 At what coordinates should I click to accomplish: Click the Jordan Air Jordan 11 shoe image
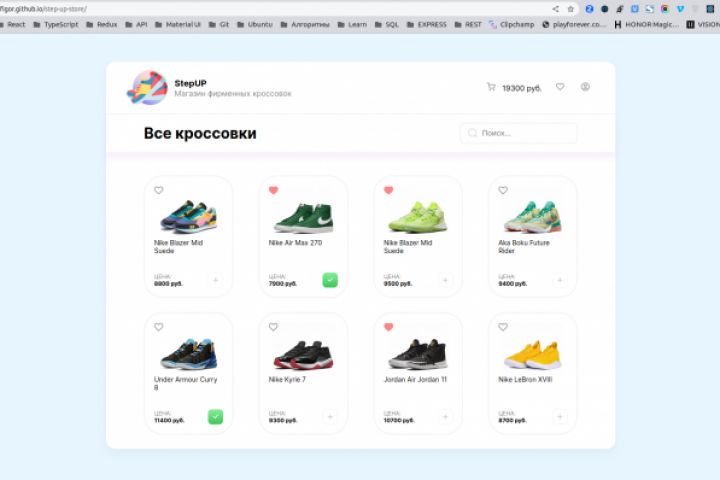pyautogui.click(x=418, y=354)
